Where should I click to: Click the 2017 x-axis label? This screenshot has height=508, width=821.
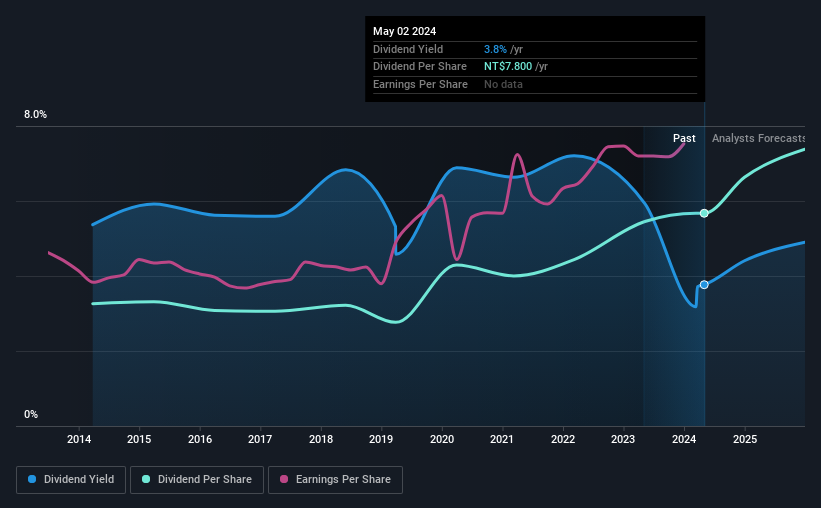(x=260, y=439)
